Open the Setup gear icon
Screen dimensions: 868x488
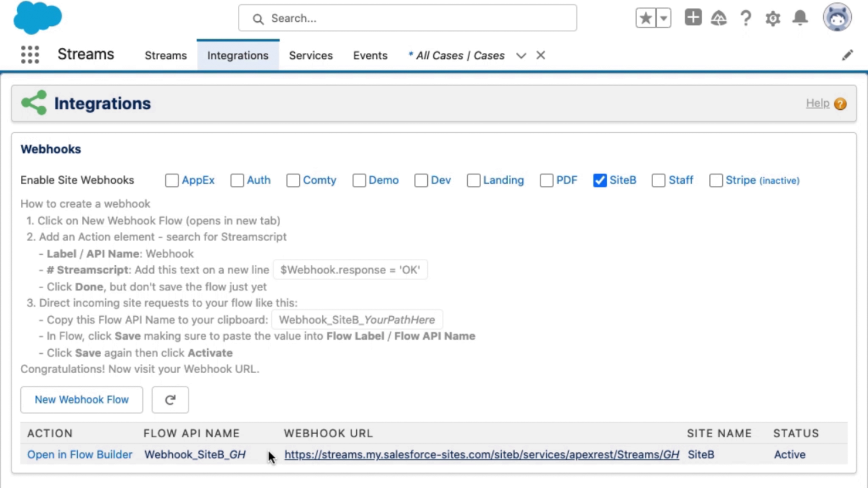(x=773, y=19)
